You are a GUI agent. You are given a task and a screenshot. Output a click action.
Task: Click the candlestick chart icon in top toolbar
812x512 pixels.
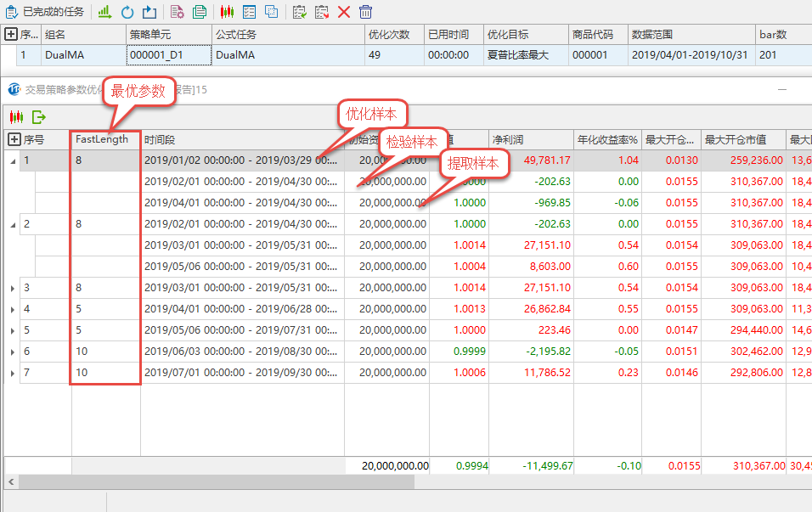(x=227, y=12)
